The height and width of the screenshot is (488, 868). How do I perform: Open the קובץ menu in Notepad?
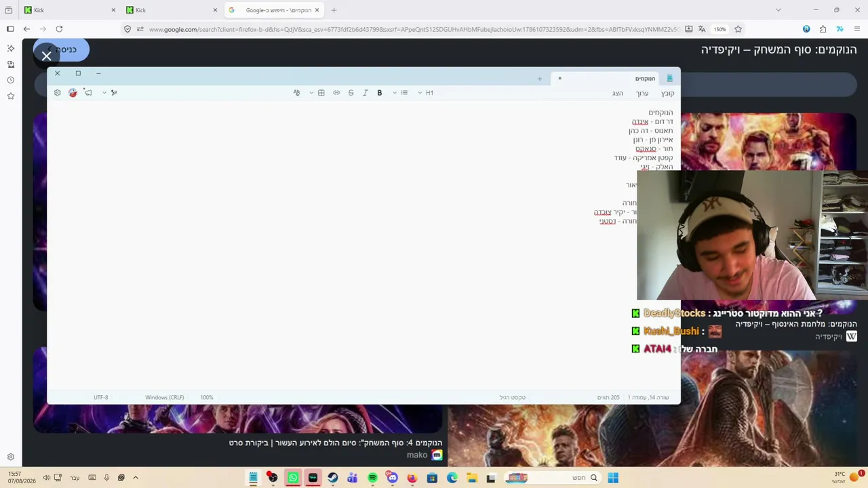point(668,94)
